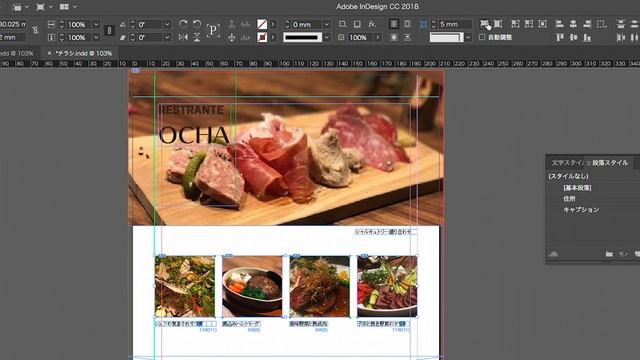Click the drop shadow icon
Screen dimensions: 640x360
pos(357,24)
